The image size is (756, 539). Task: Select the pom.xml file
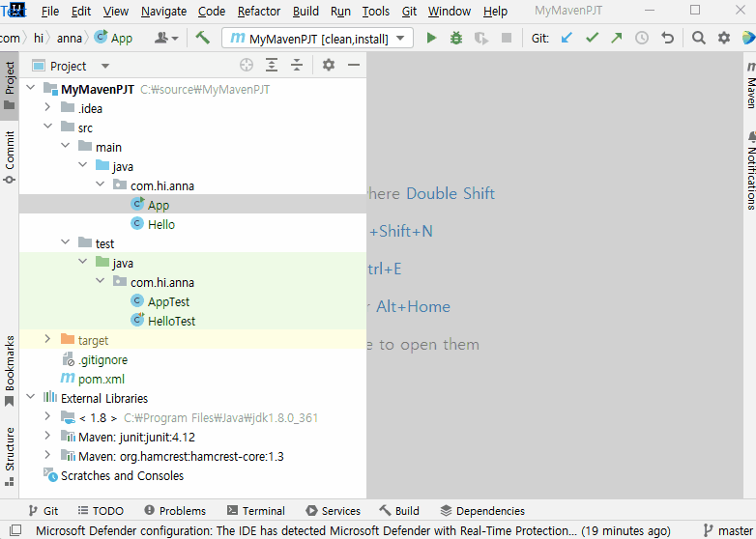coord(192,379)
